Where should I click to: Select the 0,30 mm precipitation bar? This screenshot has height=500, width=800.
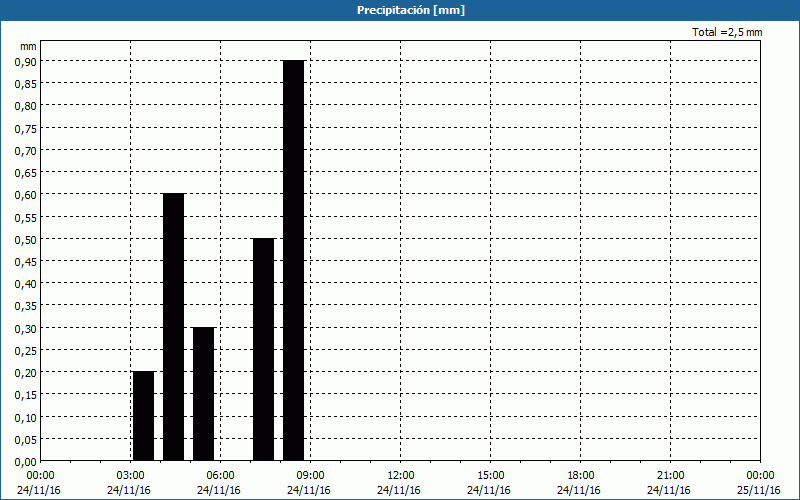(x=204, y=394)
